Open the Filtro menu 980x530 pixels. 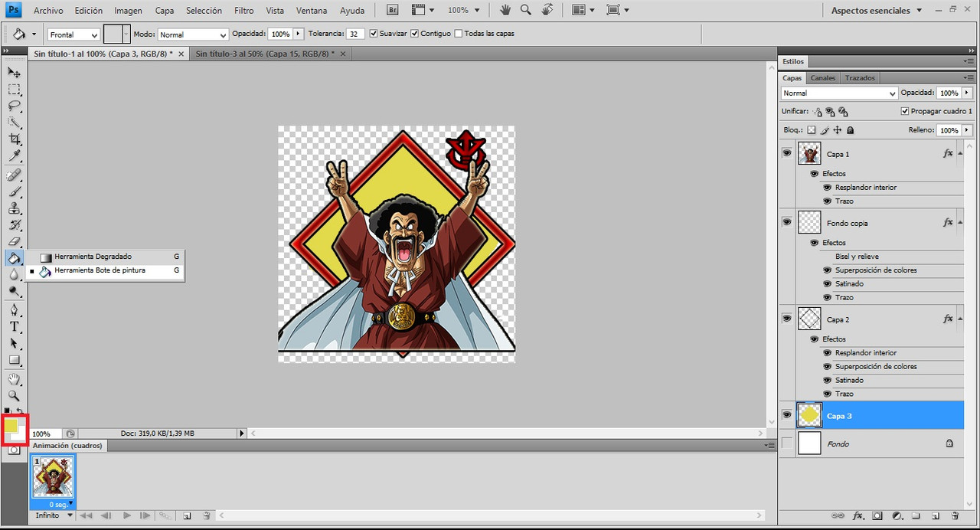244,11
